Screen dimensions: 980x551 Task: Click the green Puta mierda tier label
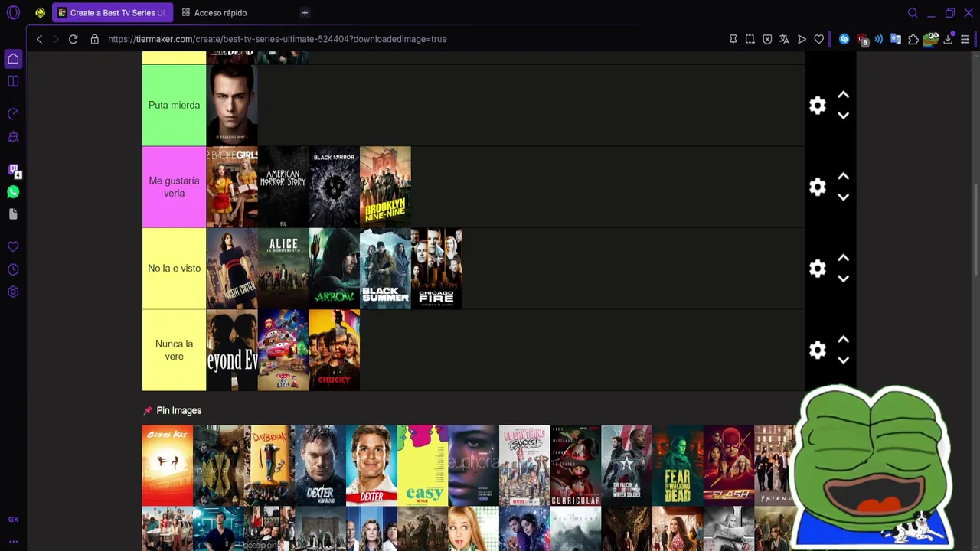[174, 105]
